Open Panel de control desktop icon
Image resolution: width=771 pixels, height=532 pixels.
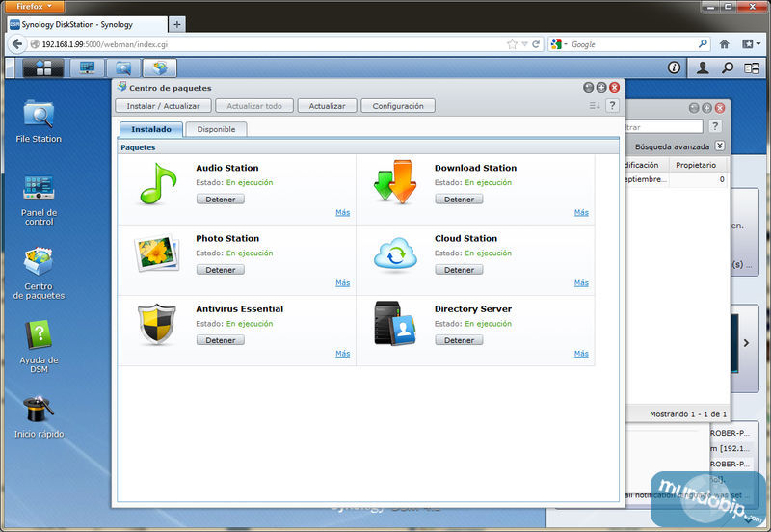point(39,199)
